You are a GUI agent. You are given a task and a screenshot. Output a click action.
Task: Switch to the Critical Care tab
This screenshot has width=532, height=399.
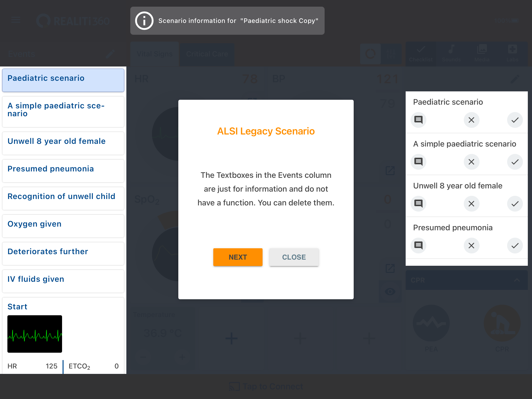click(x=207, y=54)
